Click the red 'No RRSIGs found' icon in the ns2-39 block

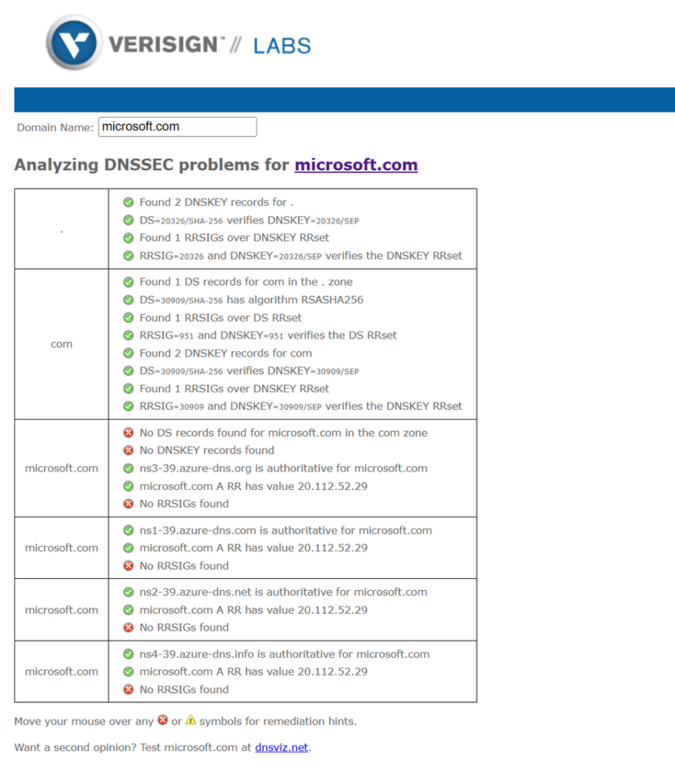(x=129, y=627)
